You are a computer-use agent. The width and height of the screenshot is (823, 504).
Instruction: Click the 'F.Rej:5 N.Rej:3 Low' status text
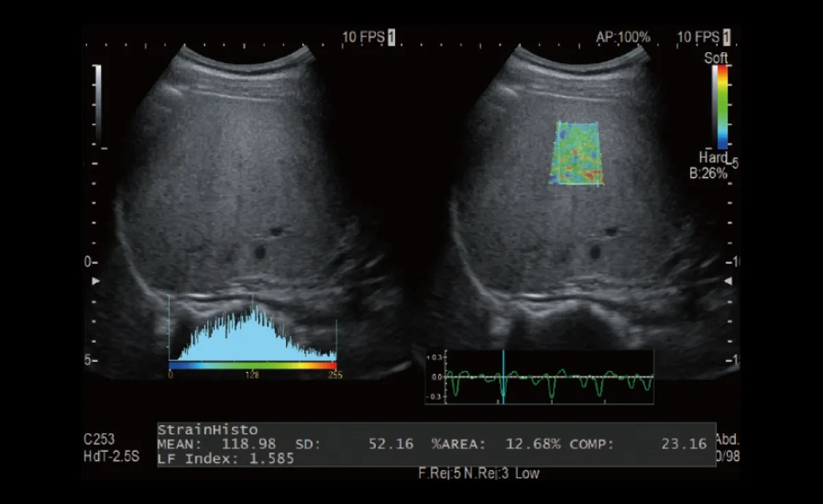(479, 474)
